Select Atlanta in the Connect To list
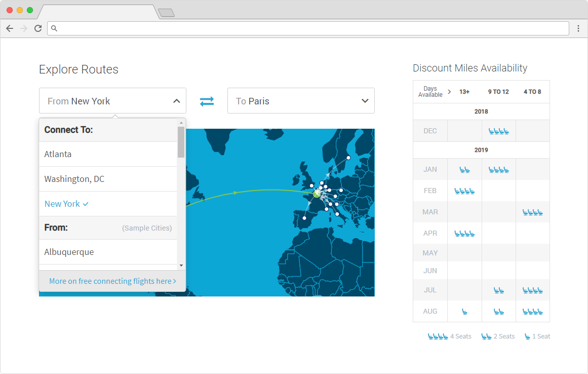This screenshot has width=588, height=374. point(58,154)
